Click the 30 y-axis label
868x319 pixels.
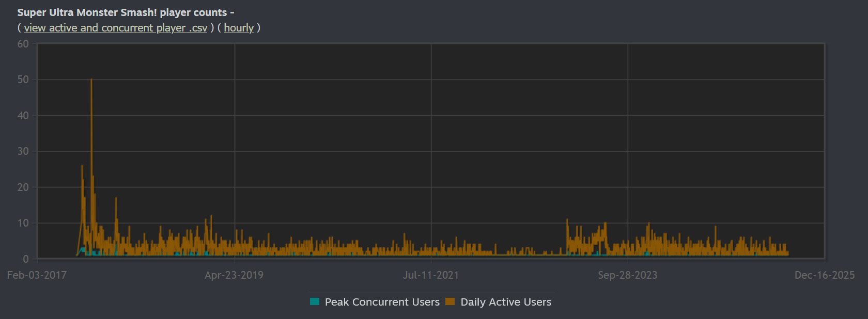point(23,151)
